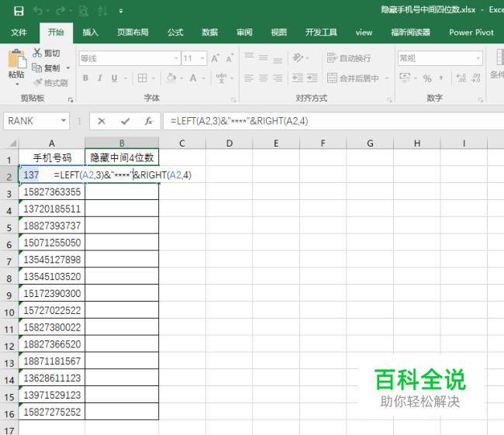The image size is (504, 435).
Task: Decrease font size with the small A icon
Action: click(230, 58)
